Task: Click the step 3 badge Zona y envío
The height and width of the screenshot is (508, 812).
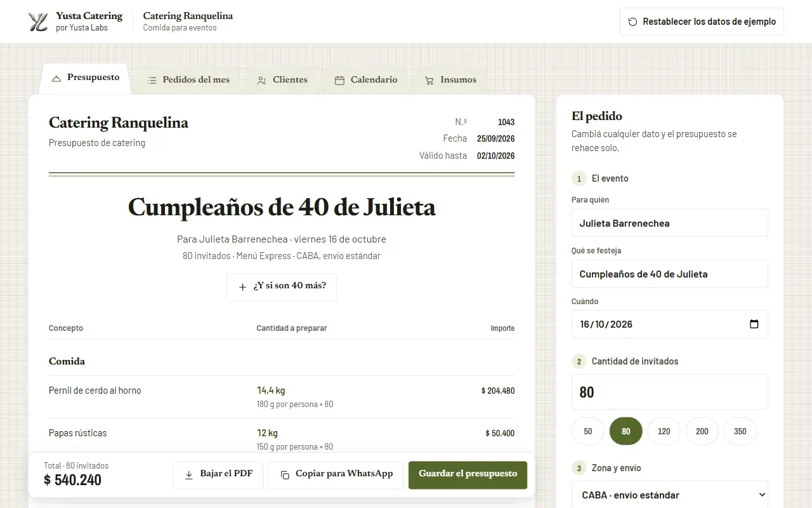Action: (x=579, y=468)
